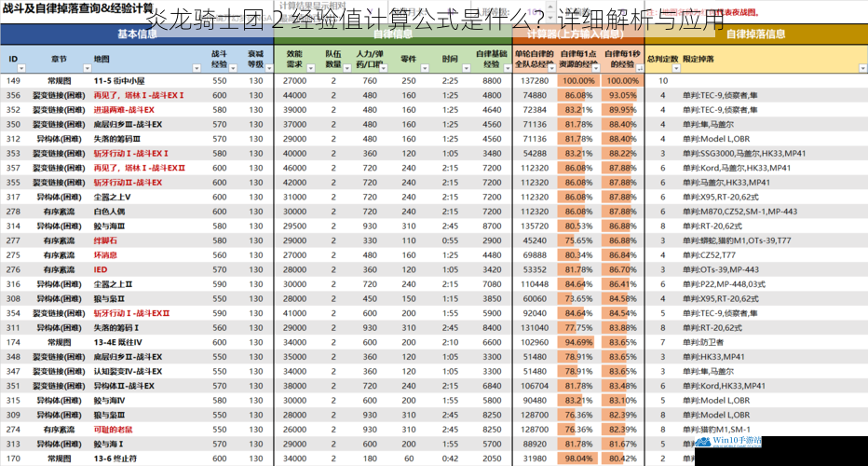
Task: Click the time cell 0:55
Action: coord(450,240)
